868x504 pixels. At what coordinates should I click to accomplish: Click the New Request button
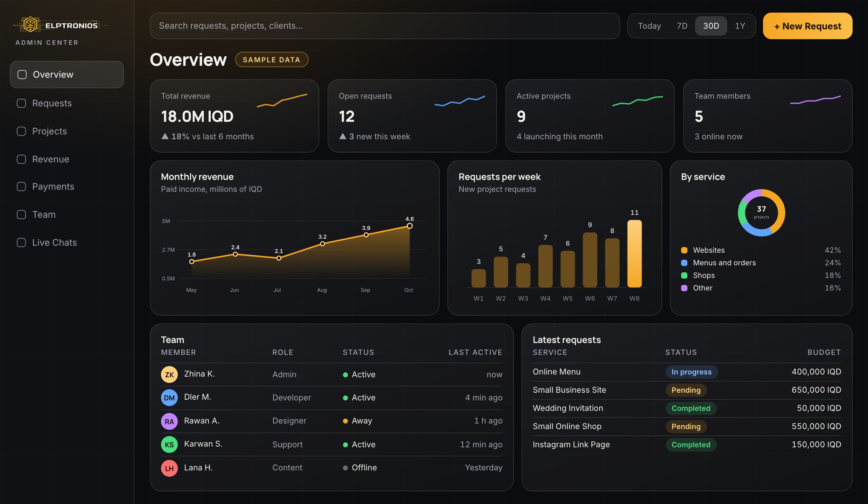807,26
